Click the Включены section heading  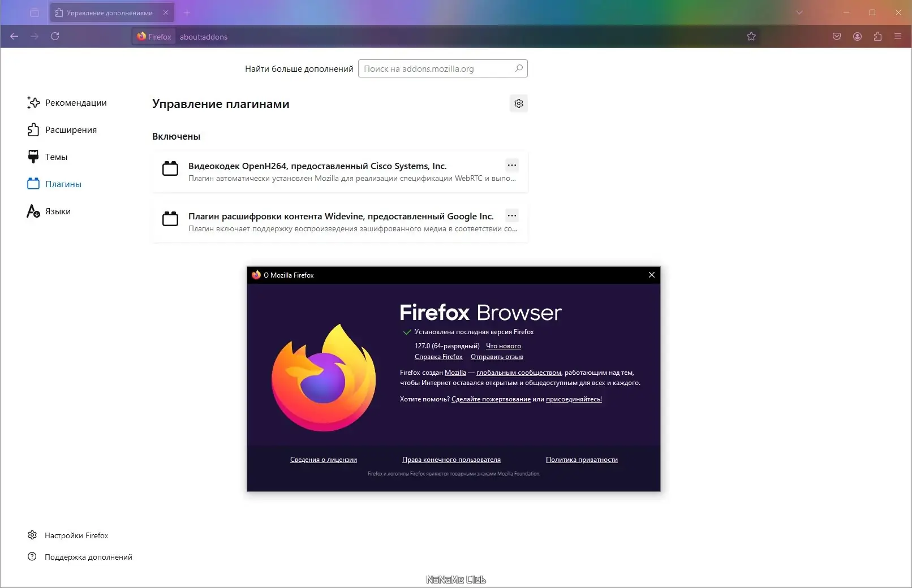pyautogui.click(x=176, y=136)
